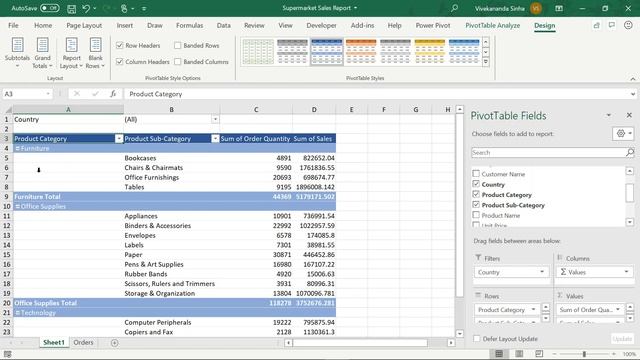The image size is (640, 360).
Task: Click the formula bar text
Action: click(156, 94)
